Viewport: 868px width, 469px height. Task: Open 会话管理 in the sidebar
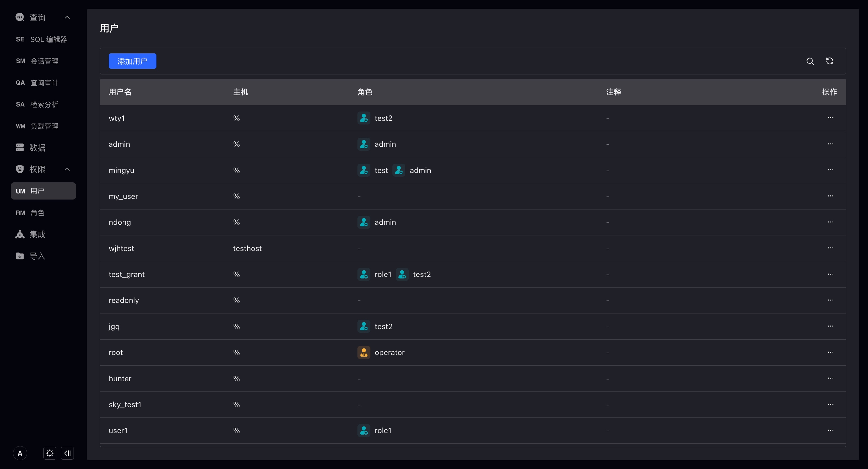pos(43,61)
